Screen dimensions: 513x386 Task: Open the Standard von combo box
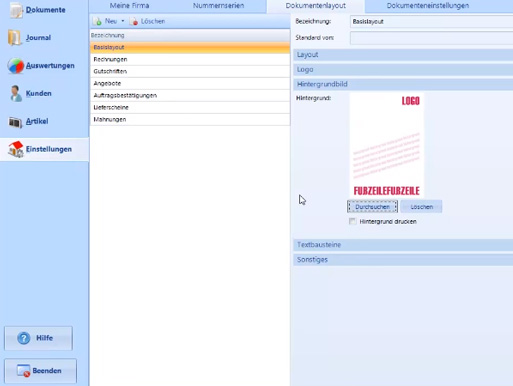[x=431, y=38]
